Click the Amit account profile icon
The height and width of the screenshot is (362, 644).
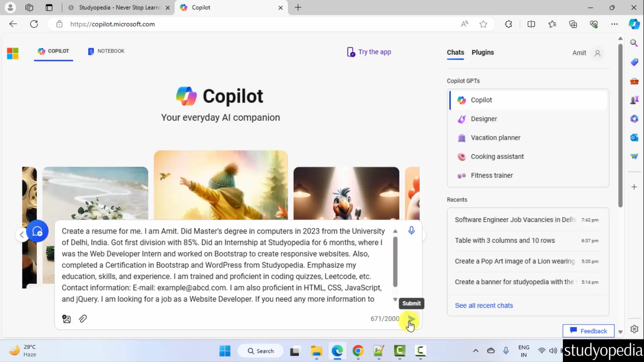pos(597,53)
